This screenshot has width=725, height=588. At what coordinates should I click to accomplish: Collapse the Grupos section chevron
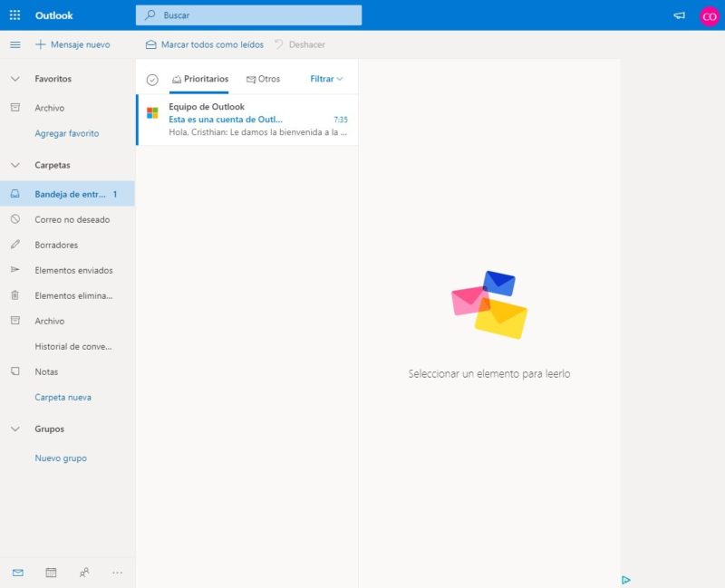pos(15,429)
